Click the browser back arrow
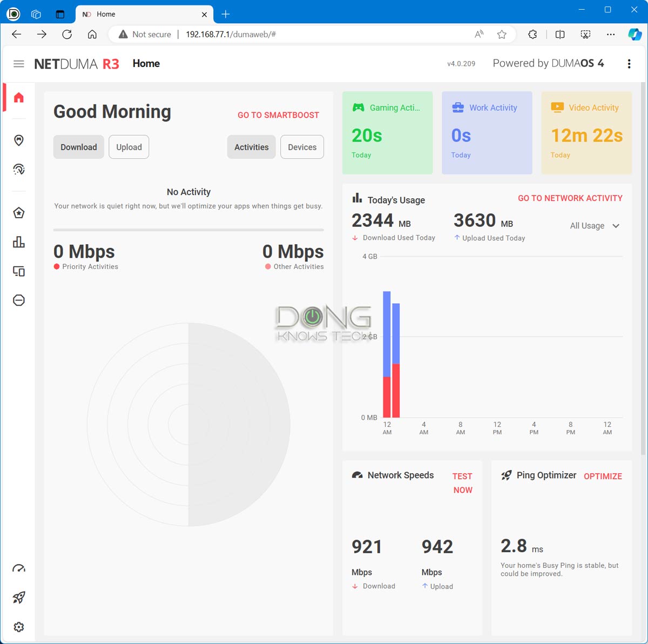Viewport: 648px width, 644px height. [17, 34]
